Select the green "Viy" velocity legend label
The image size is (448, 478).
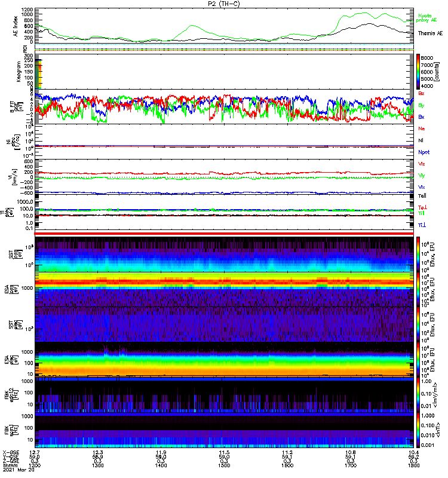[x=422, y=176]
